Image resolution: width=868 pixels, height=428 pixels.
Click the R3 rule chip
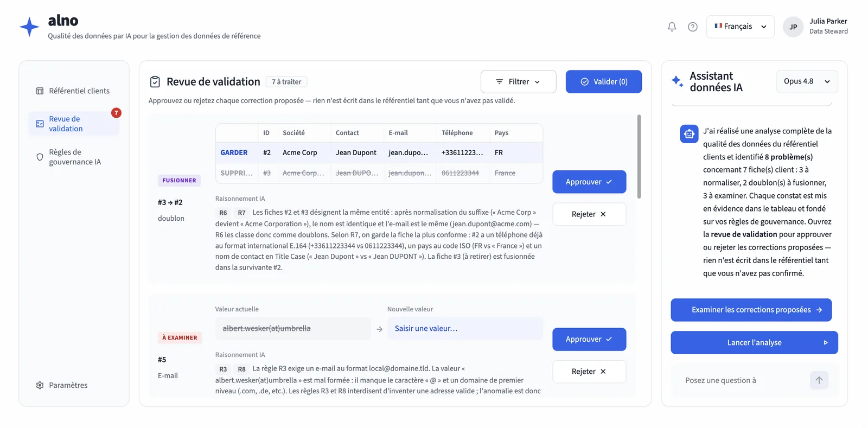click(x=223, y=369)
